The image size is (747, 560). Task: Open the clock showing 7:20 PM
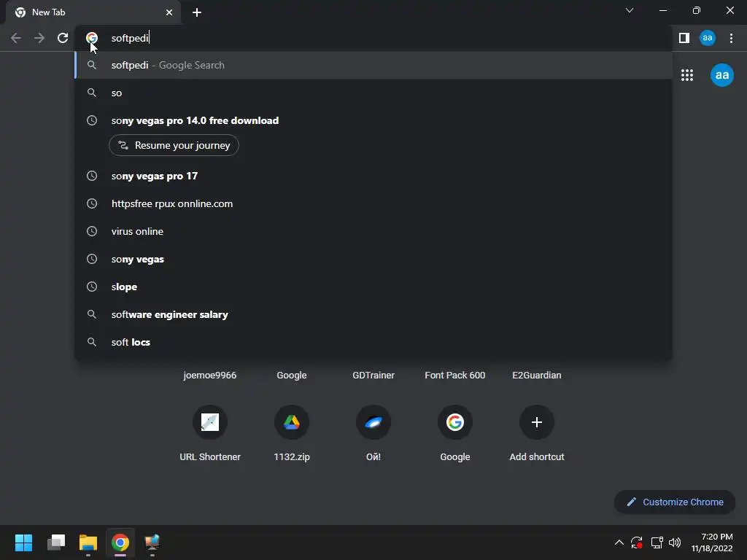pyautogui.click(x=712, y=542)
